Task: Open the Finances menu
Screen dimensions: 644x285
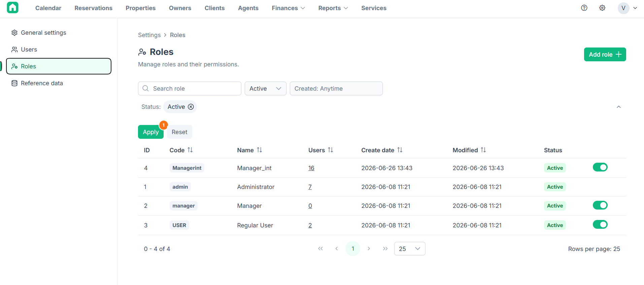Action: pyautogui.click(x=288, y=8)
